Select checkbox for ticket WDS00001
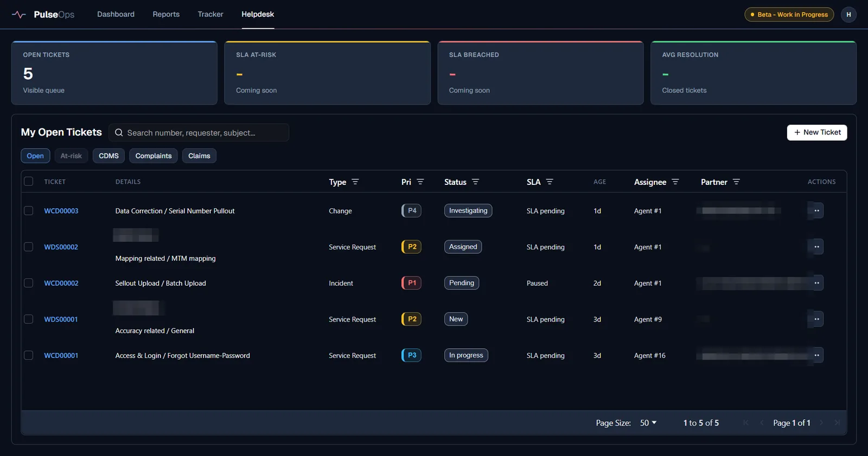The height and width of the screenshot is (456, 868). (x=29, y=319)
